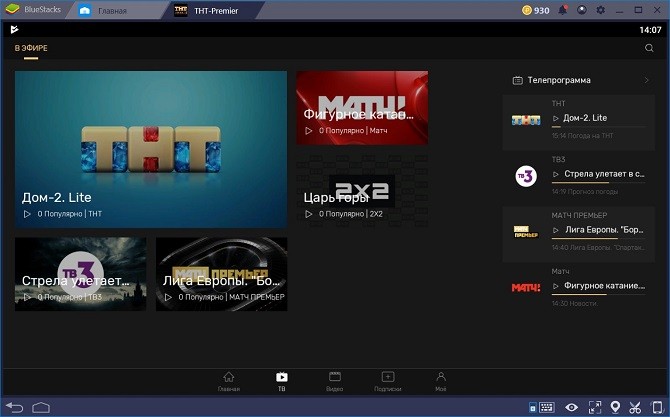Viewport: 670px width, 417px height.
Task: Play Лига Европы from Телепрограмма list
Action: pos(555,230)
